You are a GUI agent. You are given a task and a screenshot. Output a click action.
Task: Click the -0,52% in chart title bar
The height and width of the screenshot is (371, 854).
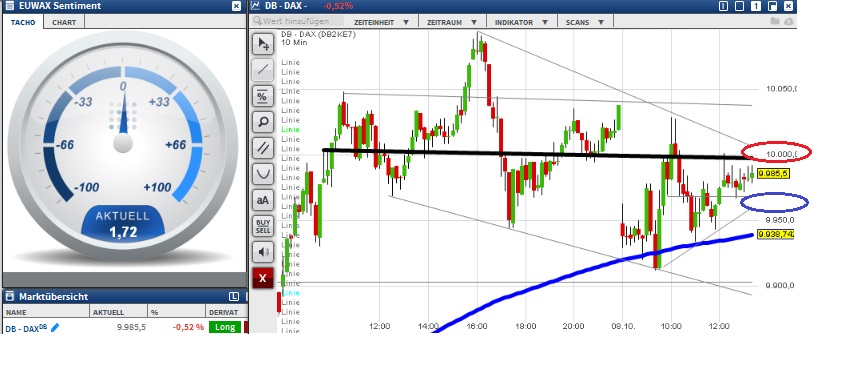tap(338, 6)
